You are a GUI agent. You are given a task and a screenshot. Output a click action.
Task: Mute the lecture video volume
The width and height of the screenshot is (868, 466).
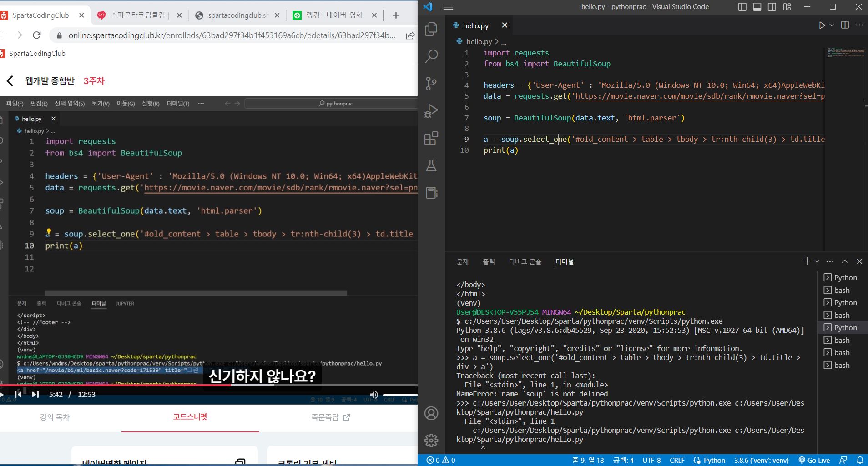(374, 395)
